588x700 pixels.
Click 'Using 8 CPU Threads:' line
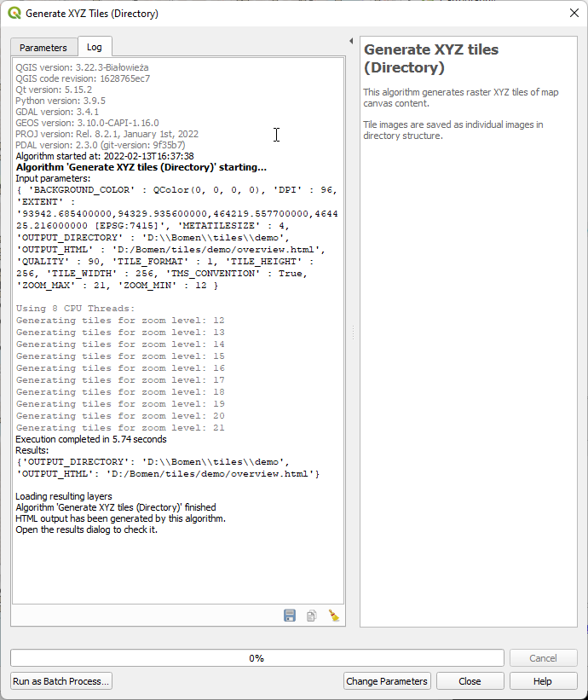coord(75,309)
